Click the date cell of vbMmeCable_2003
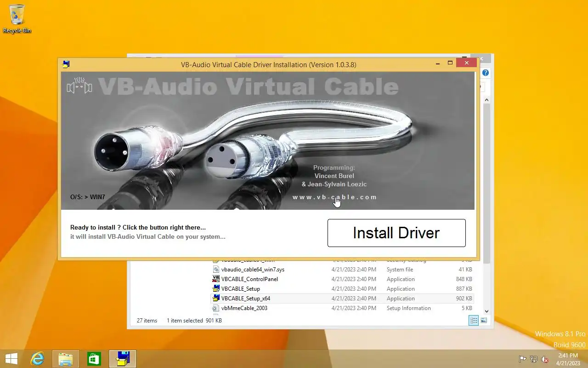Image resolution: width=588 pixels, height=368 pixels. (x=354, y=308)
